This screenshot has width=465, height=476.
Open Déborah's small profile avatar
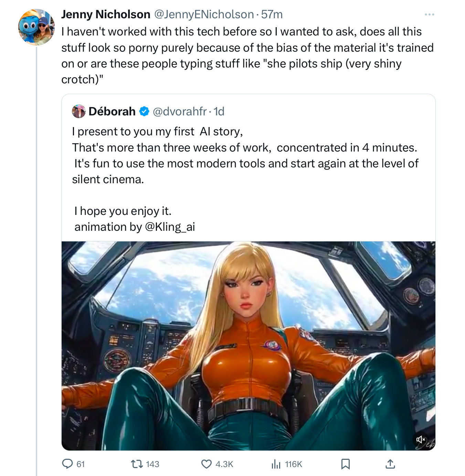(78, 111)
